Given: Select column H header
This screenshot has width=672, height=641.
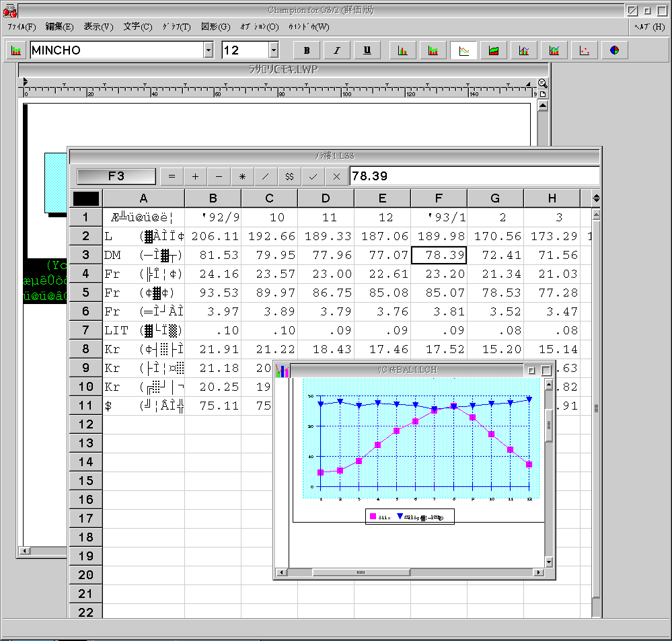Looking at the screenshot, I should pyautogui.click(x=552, y=198).
